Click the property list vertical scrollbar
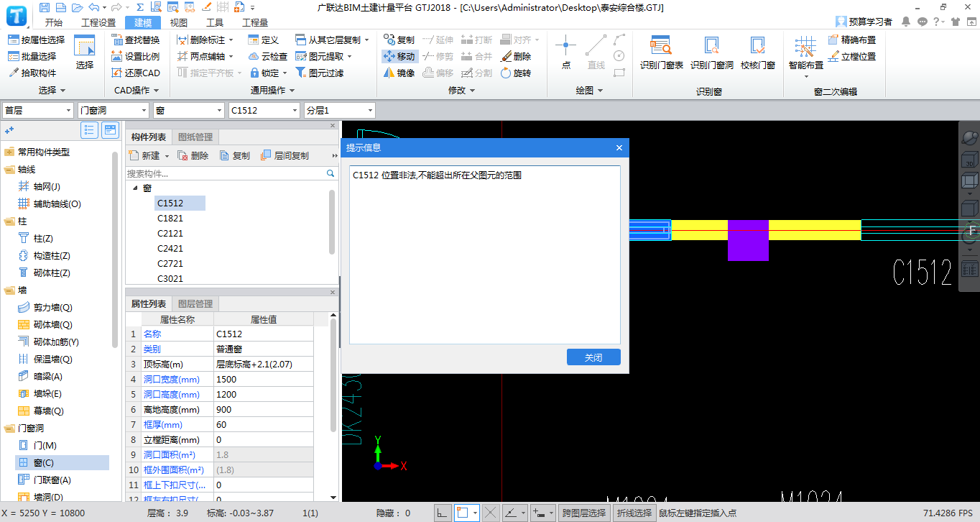The image size is (980, 522). point(333,374)
